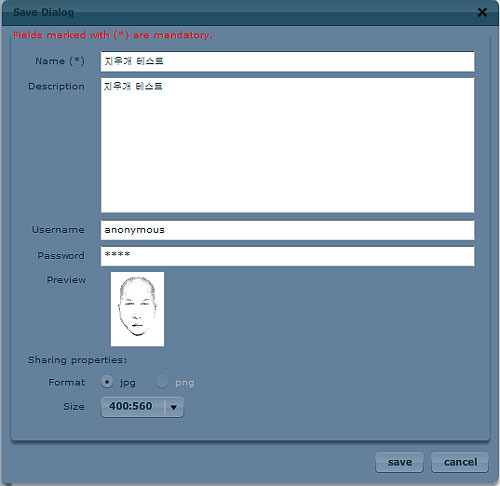The width and height of the screenshot is (500, 486).
Task: Click the 'Format' label
Action: pyautogui.click(x=66, y=382)
